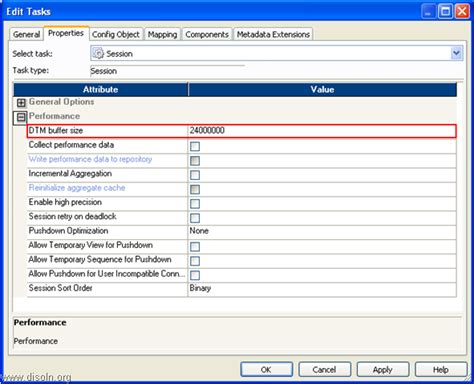
Task: Check Enable high precision box
Action: click(x=195, y=204)
